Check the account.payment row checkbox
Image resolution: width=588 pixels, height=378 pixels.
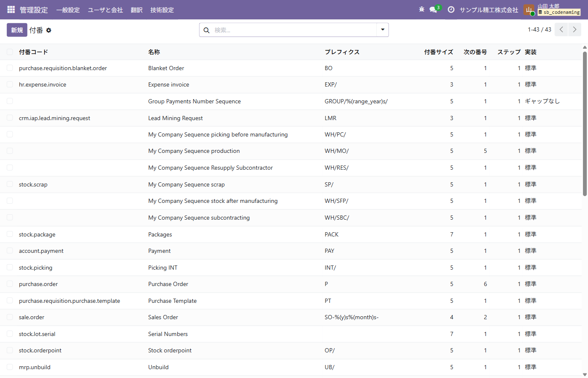coord(10,251)
